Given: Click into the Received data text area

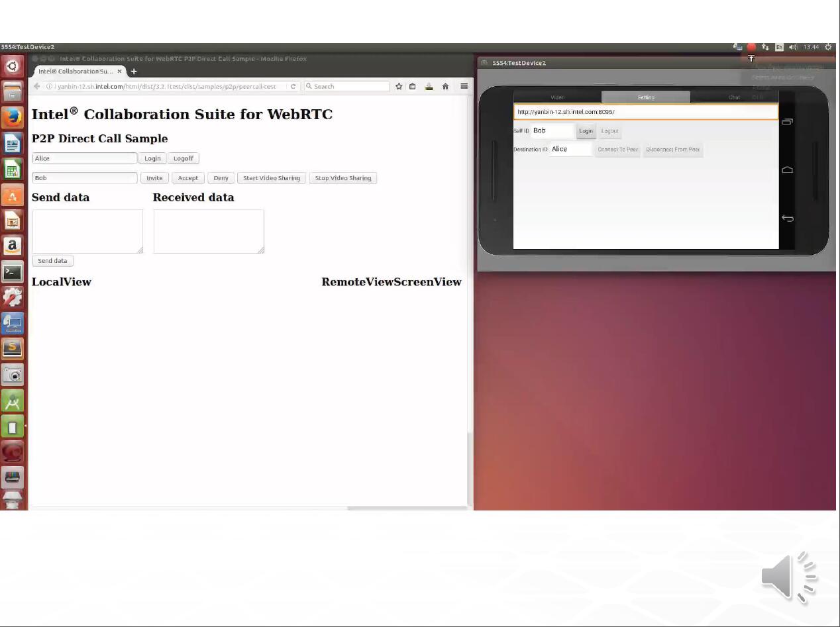Looking at the screenshot, I should click(209, 231).
